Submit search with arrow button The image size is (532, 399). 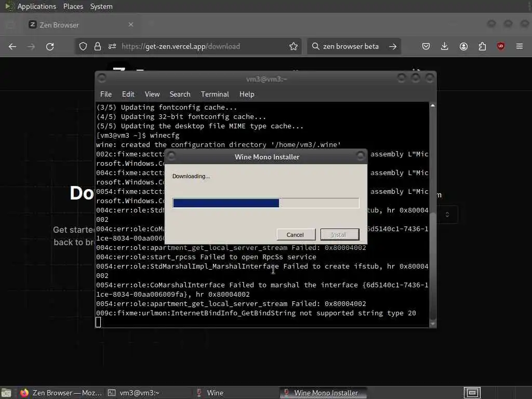click(393, 46)
